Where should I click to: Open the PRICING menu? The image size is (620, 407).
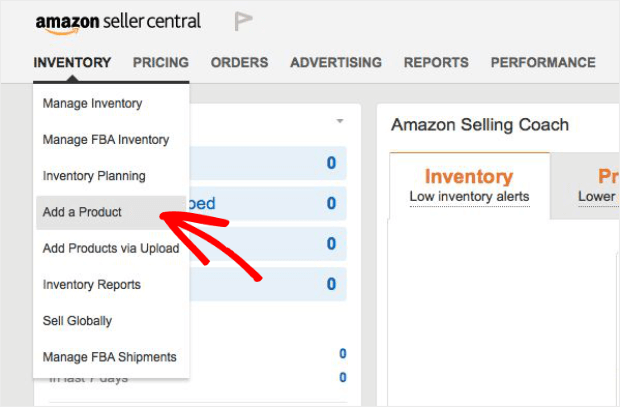(x=161, y=62)
